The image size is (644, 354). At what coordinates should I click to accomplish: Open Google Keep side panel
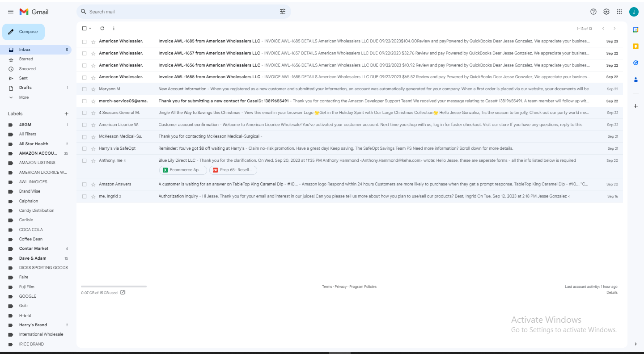(636, 46)
